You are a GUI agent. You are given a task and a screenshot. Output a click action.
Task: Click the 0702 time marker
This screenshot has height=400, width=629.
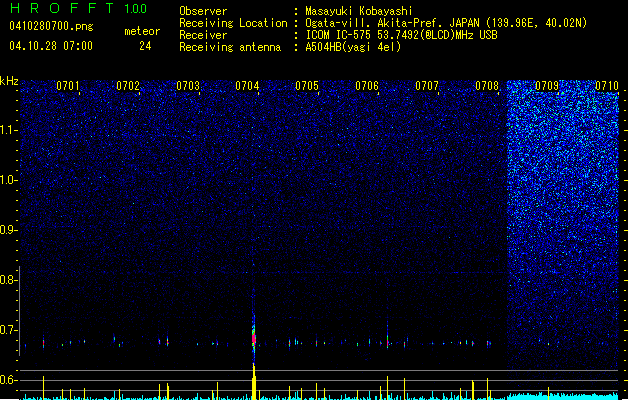(128, 86)
